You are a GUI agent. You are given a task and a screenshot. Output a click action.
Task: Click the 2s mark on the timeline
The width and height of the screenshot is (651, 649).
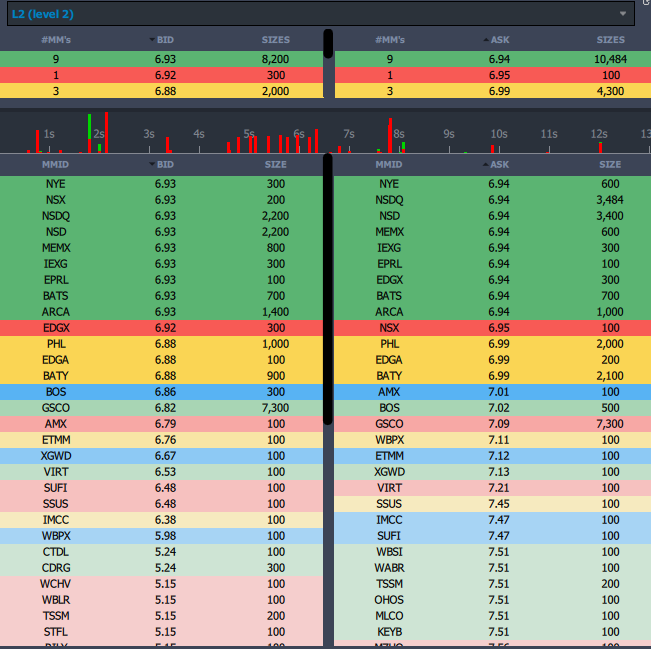(x=99, y=134)
